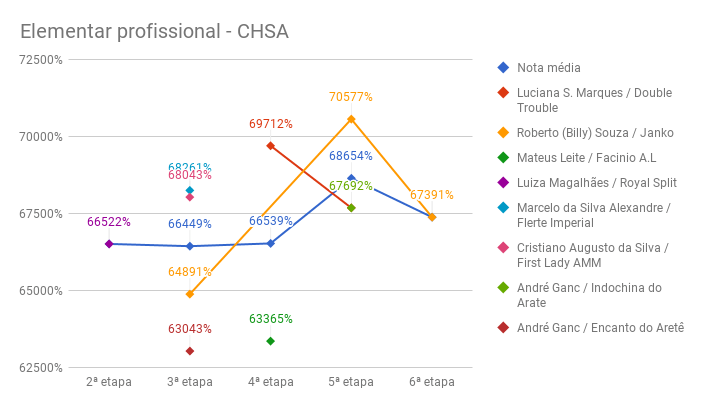This screenshot has height=406, width=710.
Task: Click the orange data point at 70577%
Action: pyautogui.click(x=351, y=119)
